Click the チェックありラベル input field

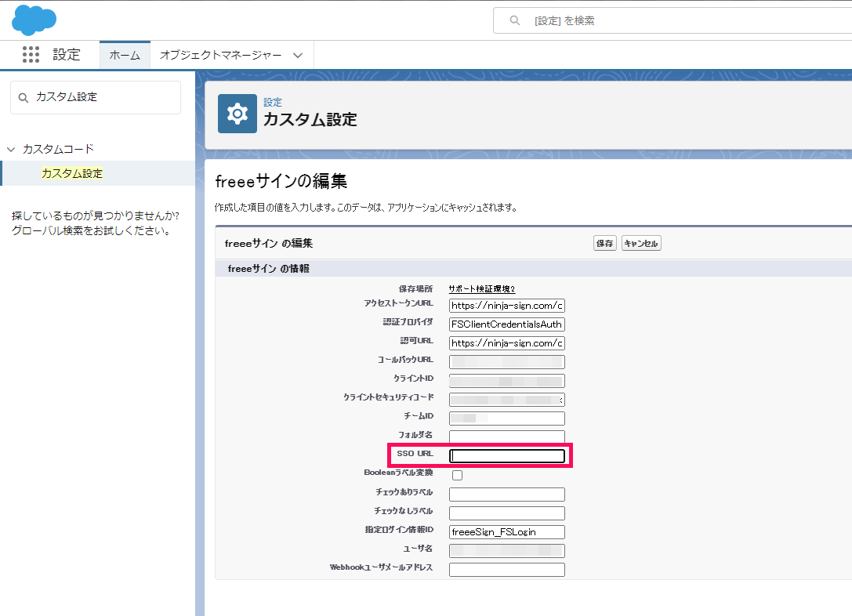click(x=507, y=495)
